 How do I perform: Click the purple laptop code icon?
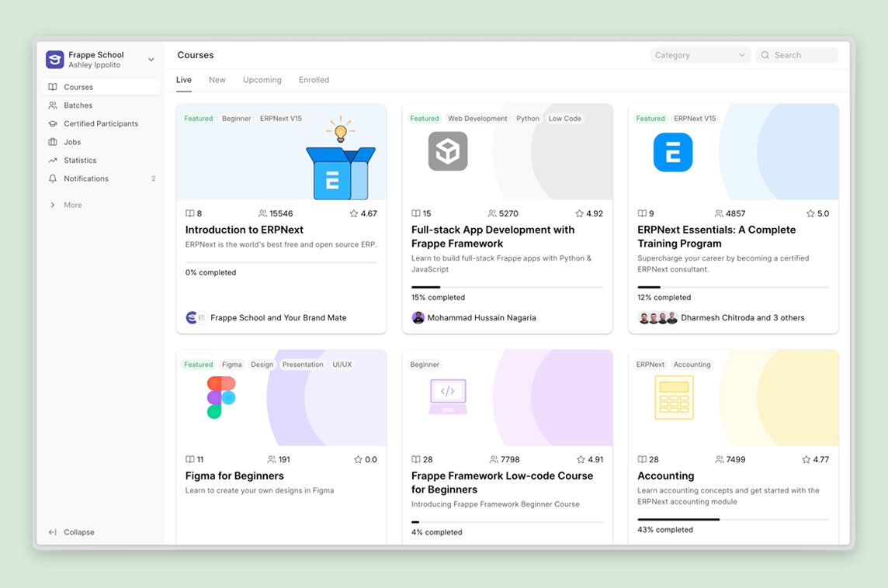click(x=448, y=396)
